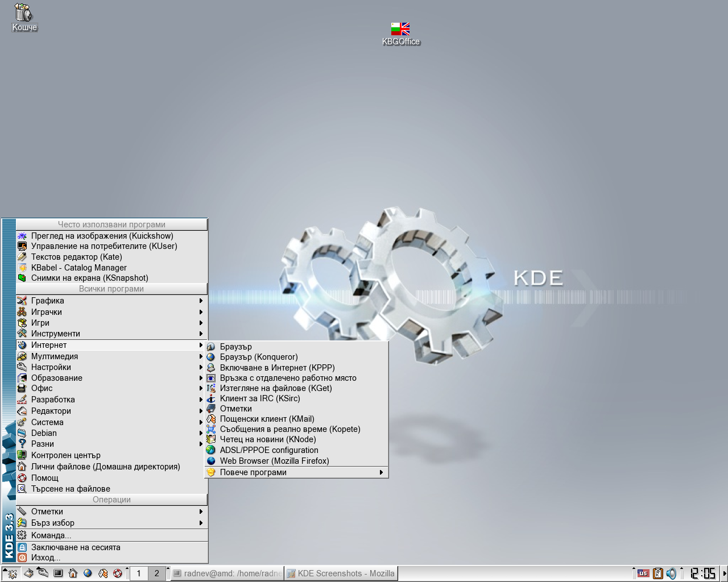Image resolution: width=728 pixels, height=582 pixels.
Task: Click the 12:05 panel clock
Action: (702, 573)
